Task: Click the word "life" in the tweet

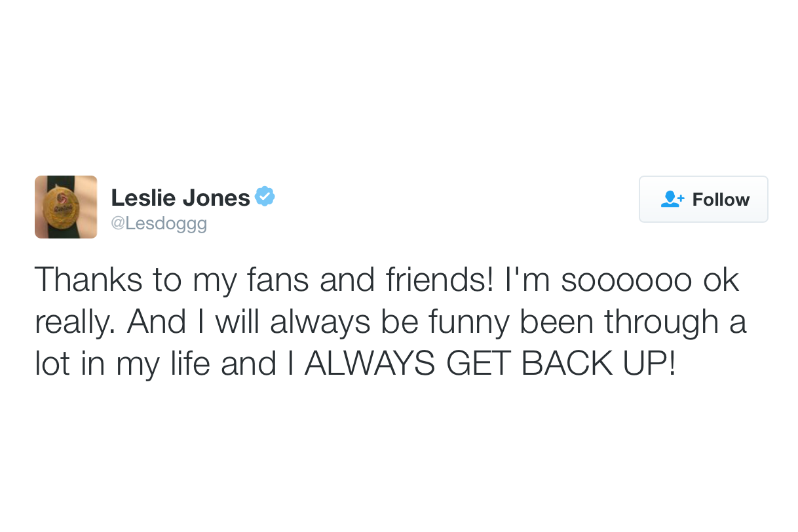Action: (189, 364)
